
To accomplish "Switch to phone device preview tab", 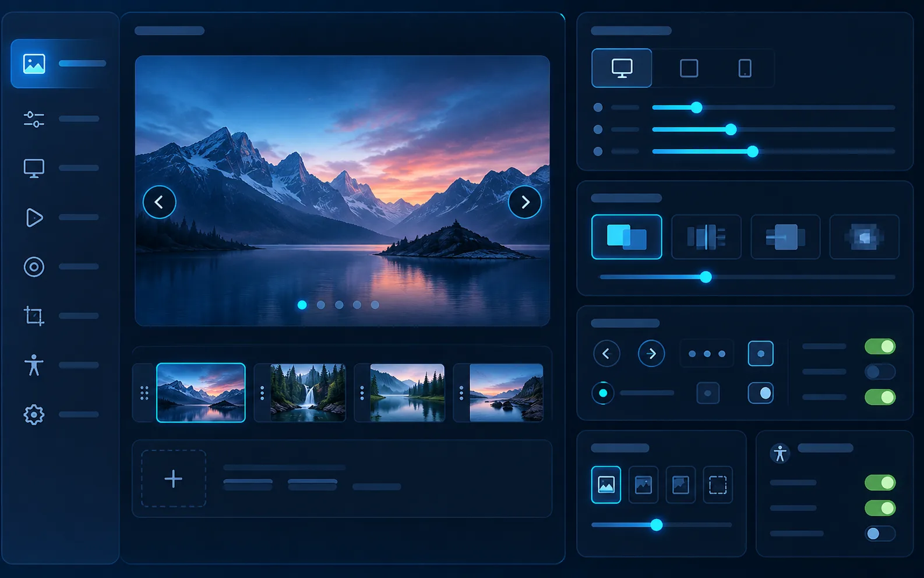I will 745,68.
